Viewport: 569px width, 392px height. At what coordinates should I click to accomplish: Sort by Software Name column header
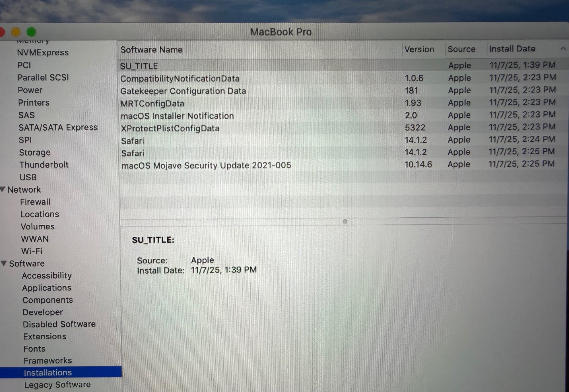pos(151,50)
